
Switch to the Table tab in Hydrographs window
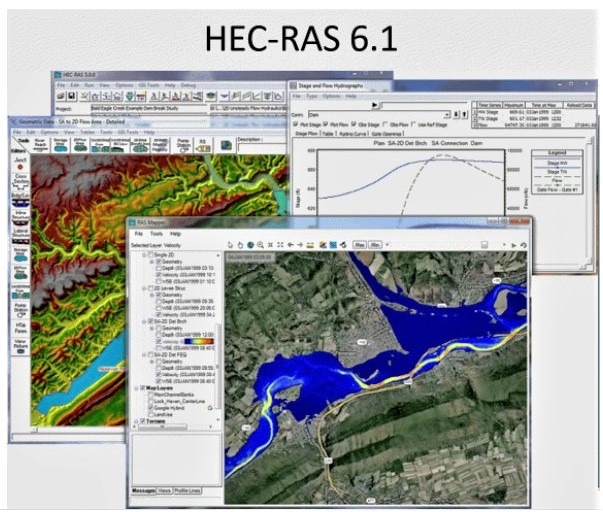(328, 133)
